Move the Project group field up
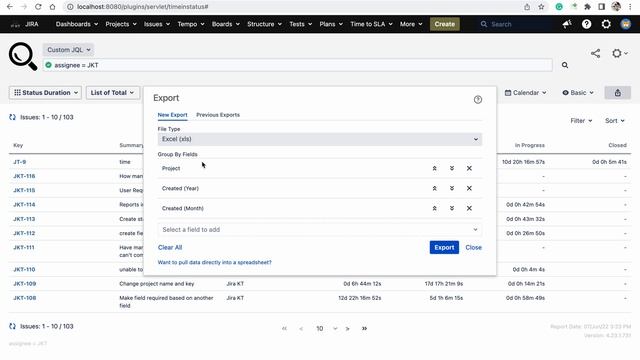This screenshot has height=360, width=640. (434, 168)
